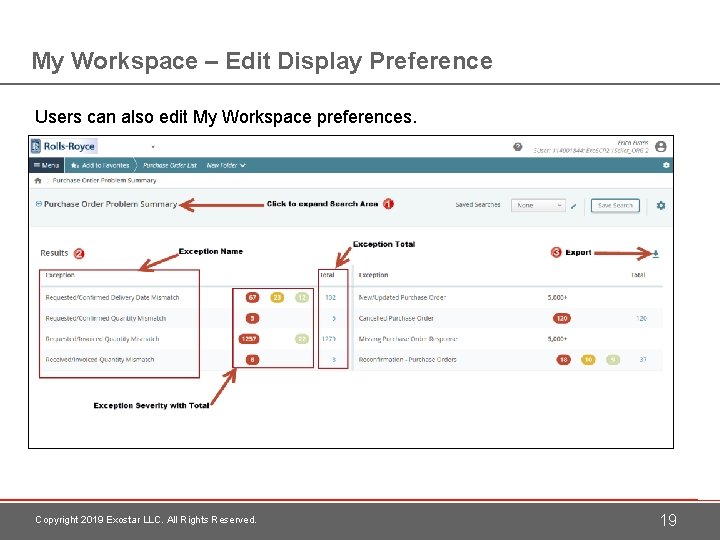Click yellow 23 severity badge
Viewport: 720px width, 540px height.
click(x=277, y=298)
